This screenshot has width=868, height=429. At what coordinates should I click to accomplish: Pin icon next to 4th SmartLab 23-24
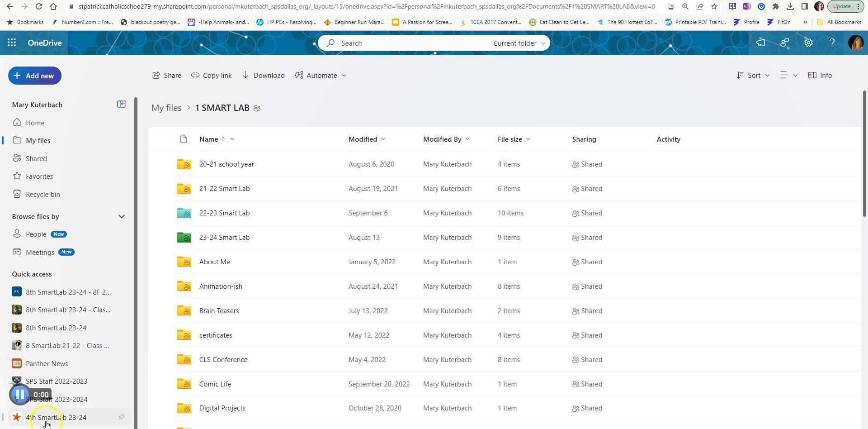[122, 417]
